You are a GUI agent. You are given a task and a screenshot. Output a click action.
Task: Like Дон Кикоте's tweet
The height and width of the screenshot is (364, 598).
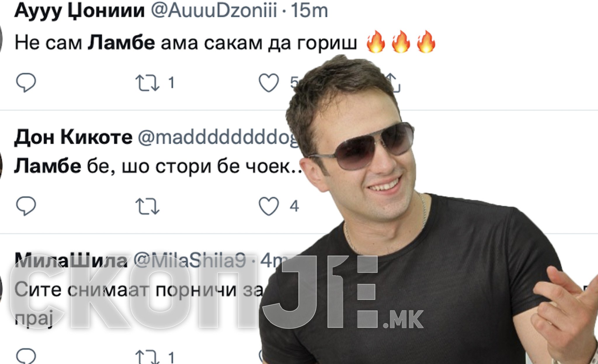pyautogui.click(x=269, y=206)
